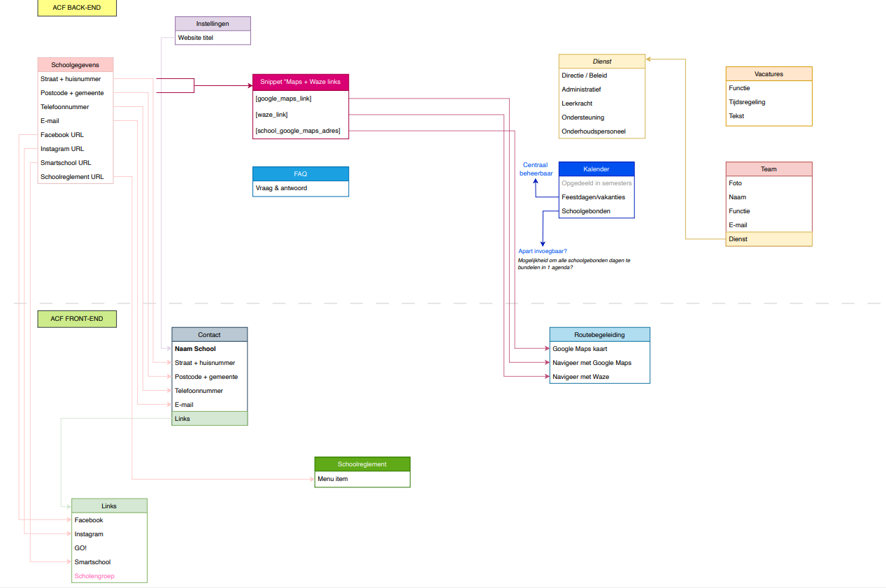
Task: Select the blue FAQ header
Action: click(x=300, y=174)
